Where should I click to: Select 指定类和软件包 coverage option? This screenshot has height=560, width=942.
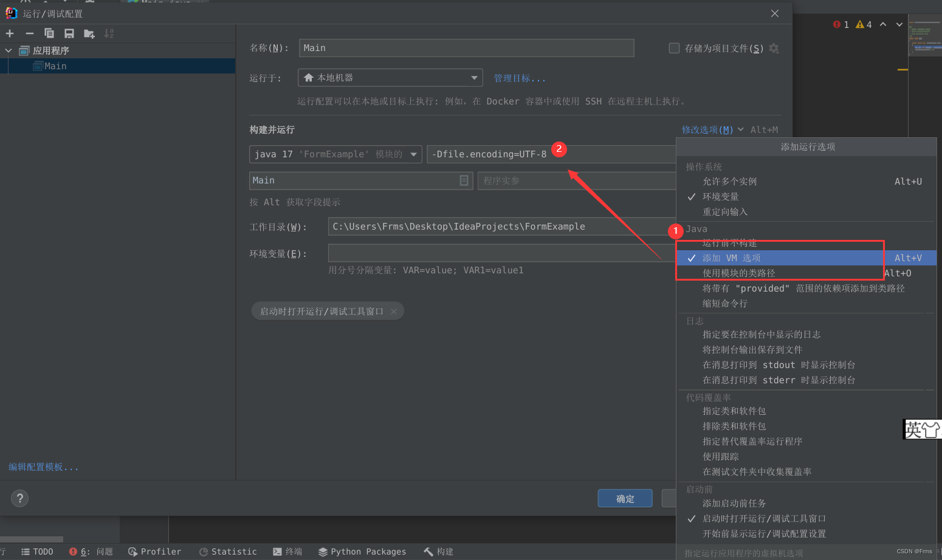click(x=806, y=411)
